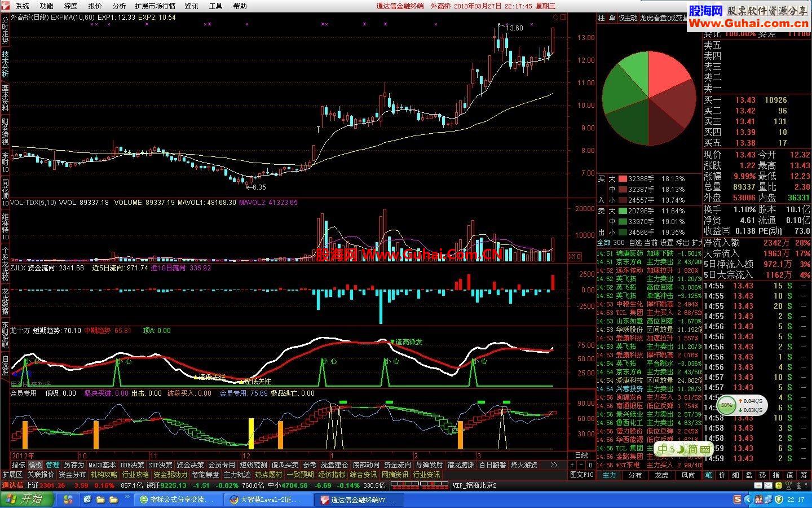Switch to the 主力 panel tab

click(x=609, y=475)
